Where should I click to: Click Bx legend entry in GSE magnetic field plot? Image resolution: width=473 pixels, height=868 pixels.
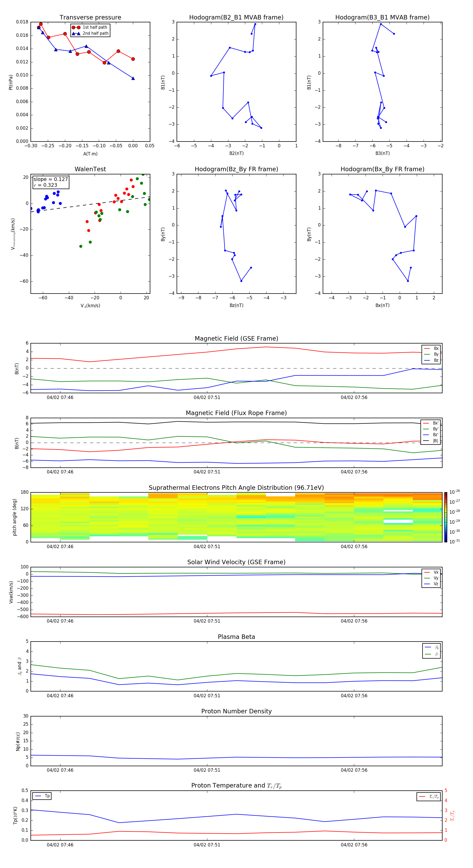[431, 349]
